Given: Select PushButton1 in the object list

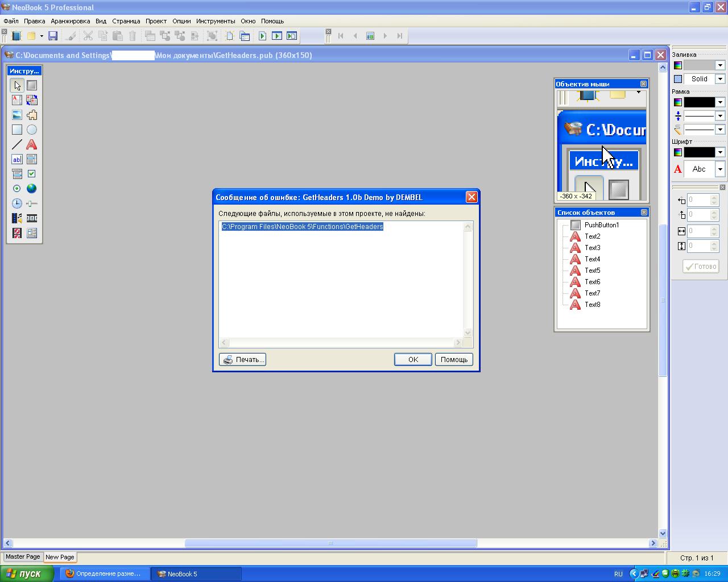Looking at the screenshot, I should (602, 225).
